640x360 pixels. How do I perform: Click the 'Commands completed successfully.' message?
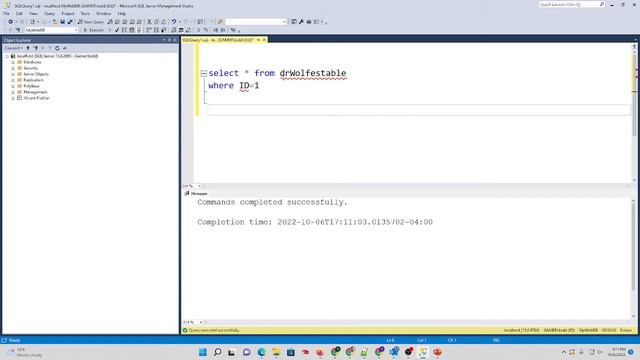(272, 202)
